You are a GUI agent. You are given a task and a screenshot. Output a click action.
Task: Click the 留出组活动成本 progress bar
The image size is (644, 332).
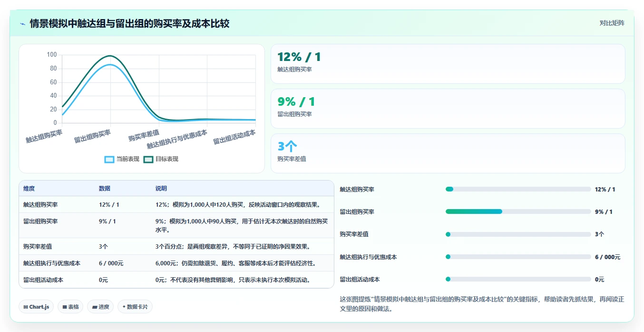pos(518,279)
